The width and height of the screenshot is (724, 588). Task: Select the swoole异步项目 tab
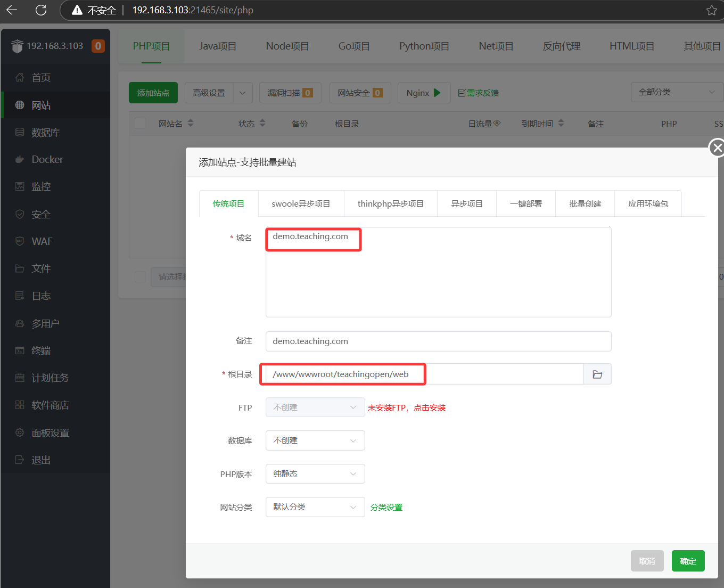pyautogui.click(x=301, y=204)
